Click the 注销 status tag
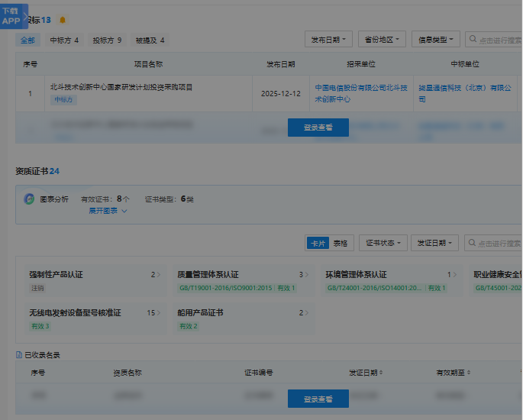Image resolution: width=523 pixels, height=420 pixels. coord(37,288)
